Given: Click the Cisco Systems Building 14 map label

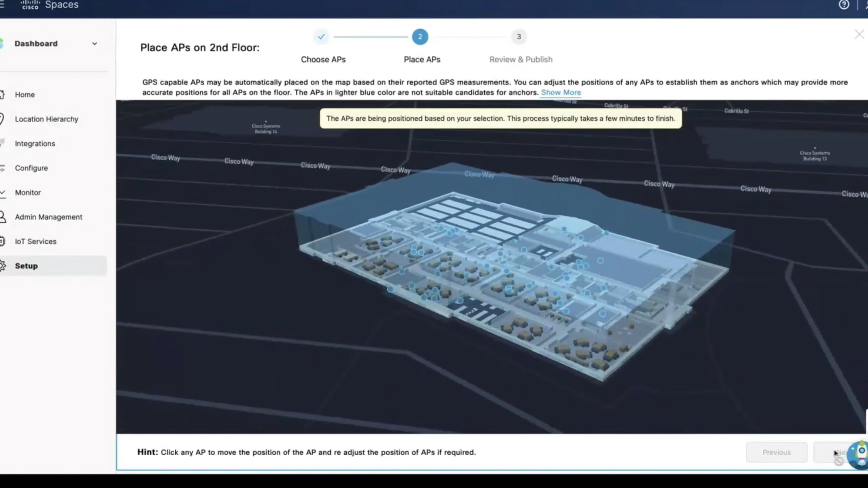Looking at the screenshot, I should tap(266, 129).
